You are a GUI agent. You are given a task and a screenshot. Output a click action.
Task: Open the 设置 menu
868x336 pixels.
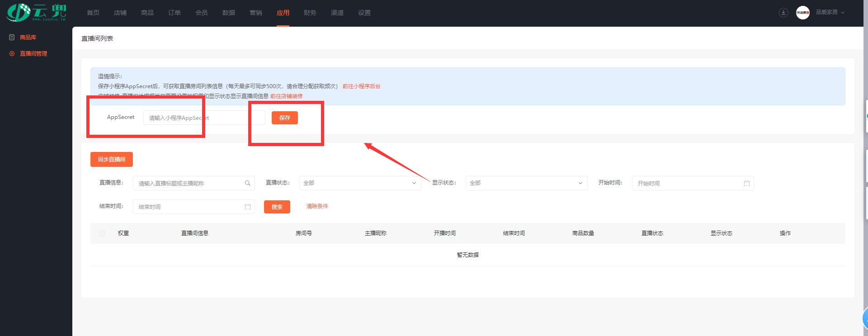point(364,13)
